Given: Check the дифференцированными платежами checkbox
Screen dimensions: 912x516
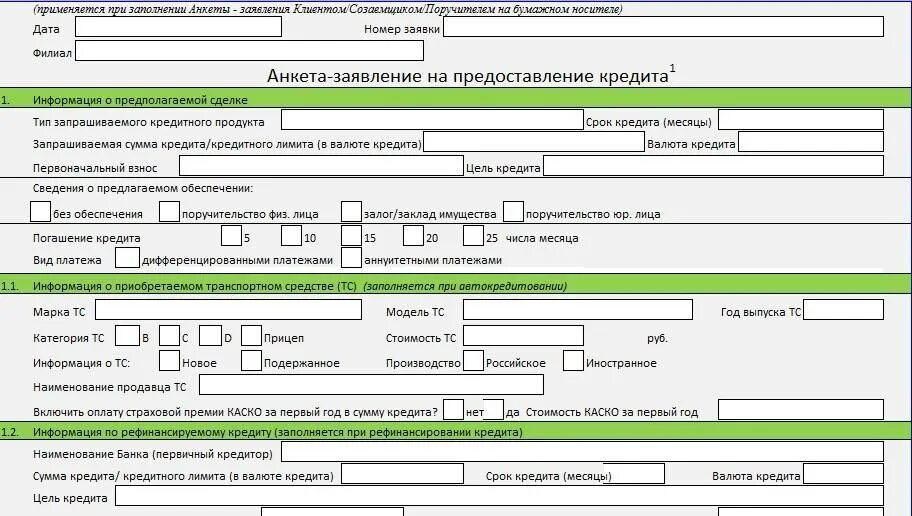Looking at the screenshot, I should (127, 258).
